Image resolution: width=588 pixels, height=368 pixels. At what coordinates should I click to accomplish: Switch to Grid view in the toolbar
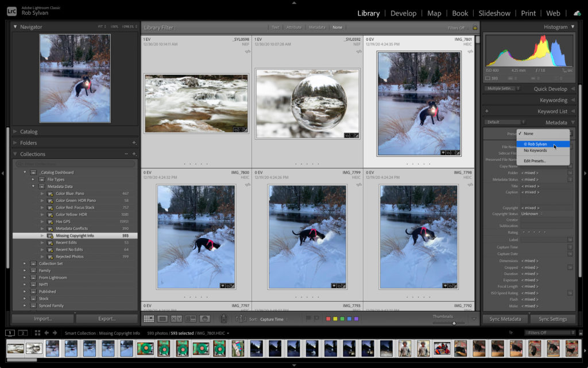pos(149,319)
